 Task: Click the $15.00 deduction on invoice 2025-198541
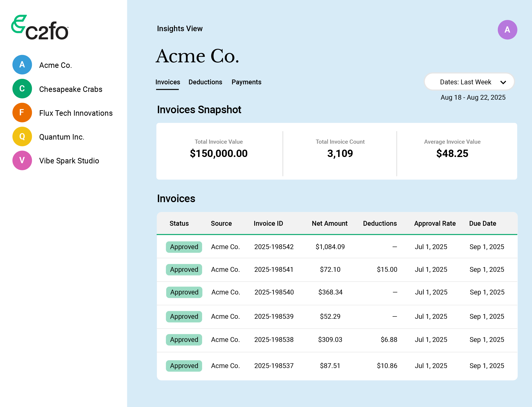click(x=387, y=269)
